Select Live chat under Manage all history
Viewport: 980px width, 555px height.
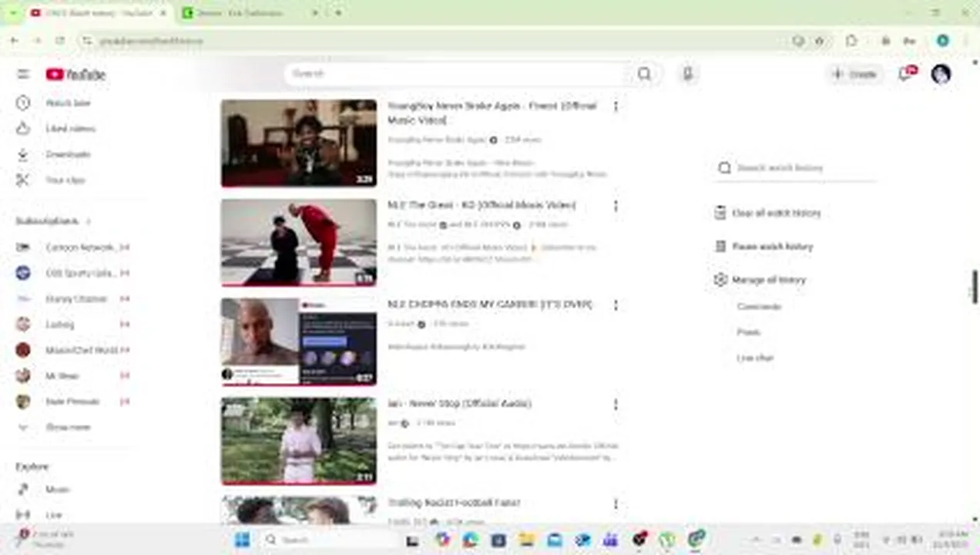point(755,358)
